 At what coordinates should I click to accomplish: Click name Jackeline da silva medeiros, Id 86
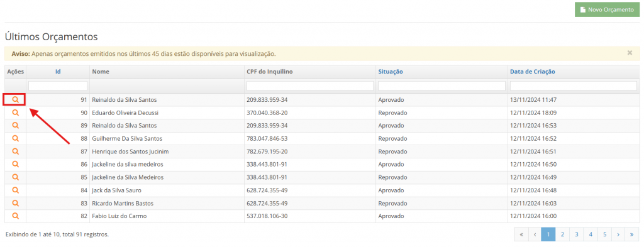[x=128, y=164]
